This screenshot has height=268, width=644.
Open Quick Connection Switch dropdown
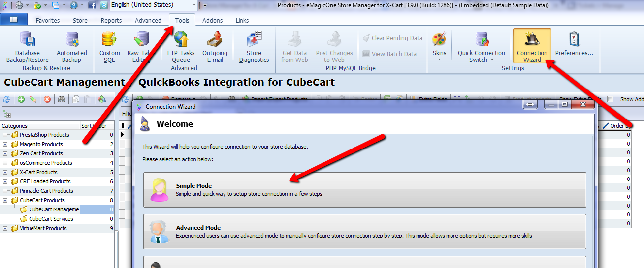tap(481, 47)
